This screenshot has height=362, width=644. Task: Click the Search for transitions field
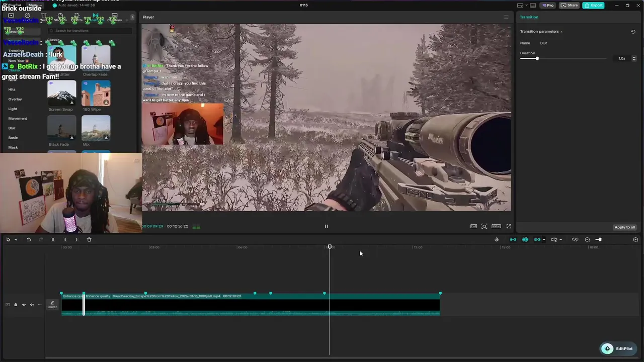tap(90, 31)
